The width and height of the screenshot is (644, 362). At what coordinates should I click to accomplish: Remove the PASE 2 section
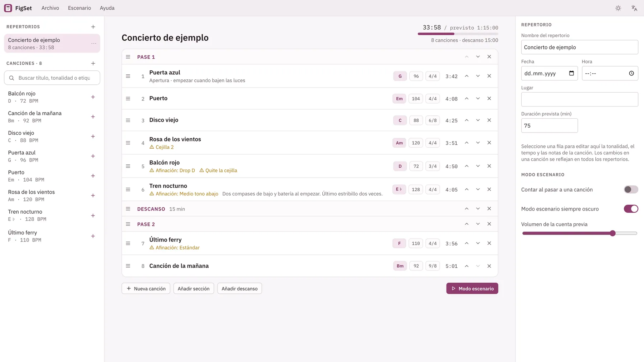click(489, 224)
